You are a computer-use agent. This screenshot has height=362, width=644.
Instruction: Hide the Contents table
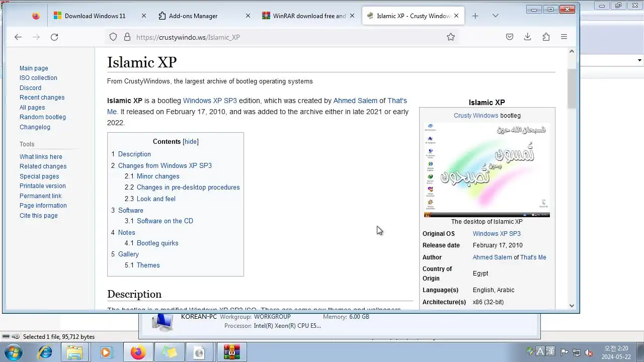tap(191, 142)
